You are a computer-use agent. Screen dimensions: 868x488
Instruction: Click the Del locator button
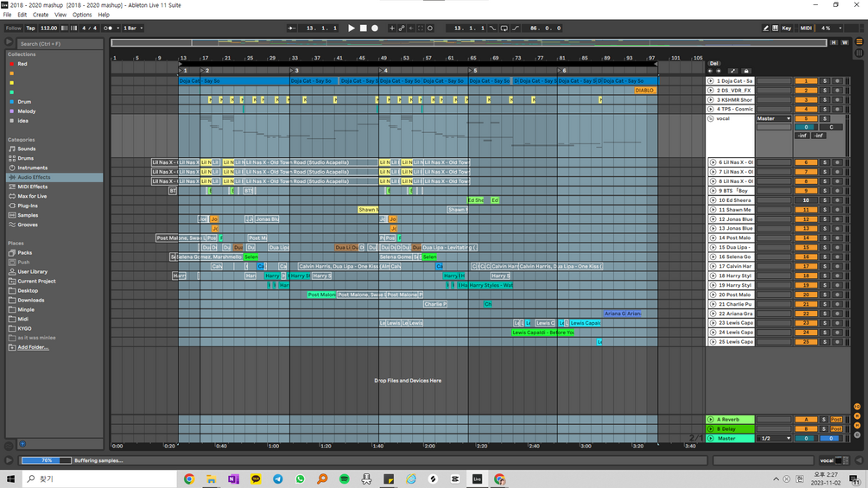pyautogui.click(x=714, y=64)
